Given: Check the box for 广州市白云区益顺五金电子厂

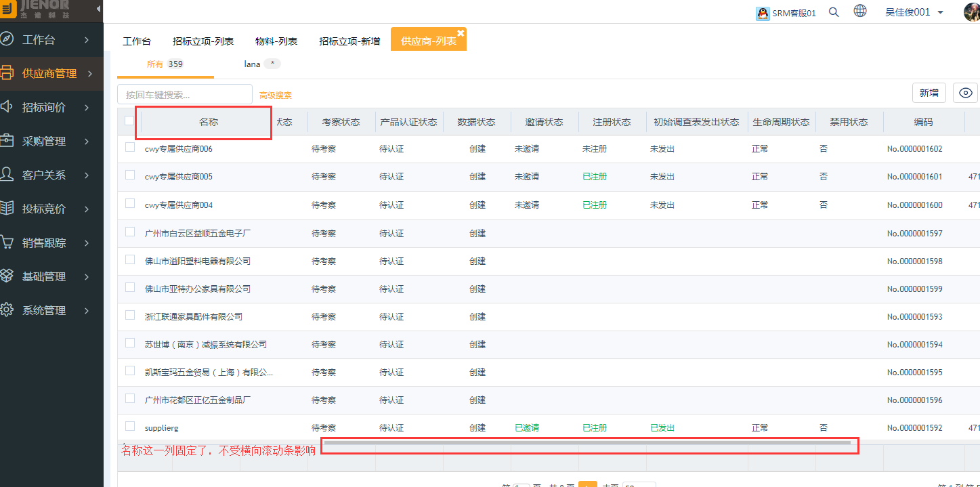Looking at the screenshot, I should pyautogui.click(x=130, y=232).
